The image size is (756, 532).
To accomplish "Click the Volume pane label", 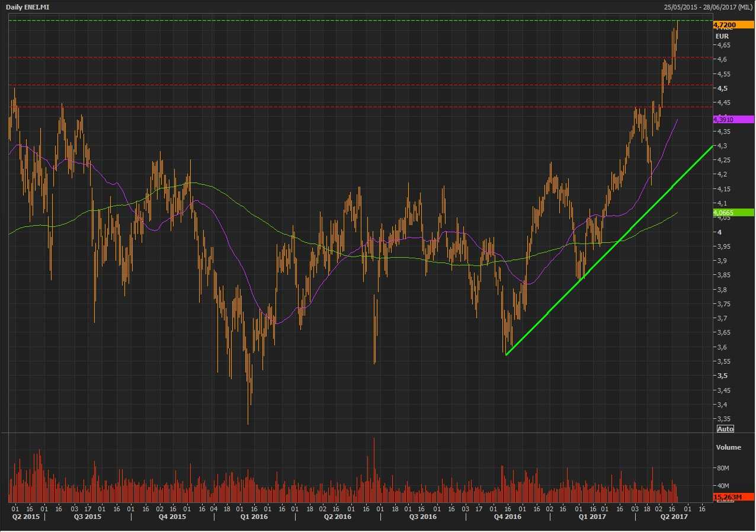I will [x=728, y=447].
